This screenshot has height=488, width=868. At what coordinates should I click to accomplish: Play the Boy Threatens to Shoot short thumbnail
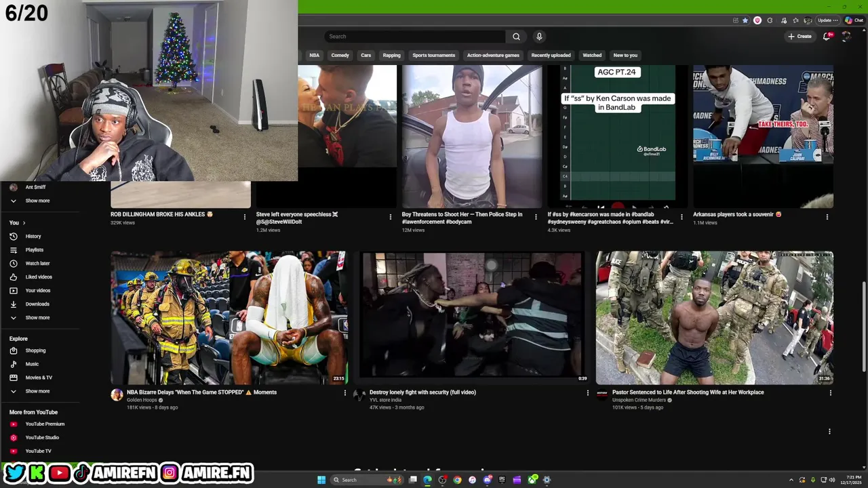[x=471, y=136]
